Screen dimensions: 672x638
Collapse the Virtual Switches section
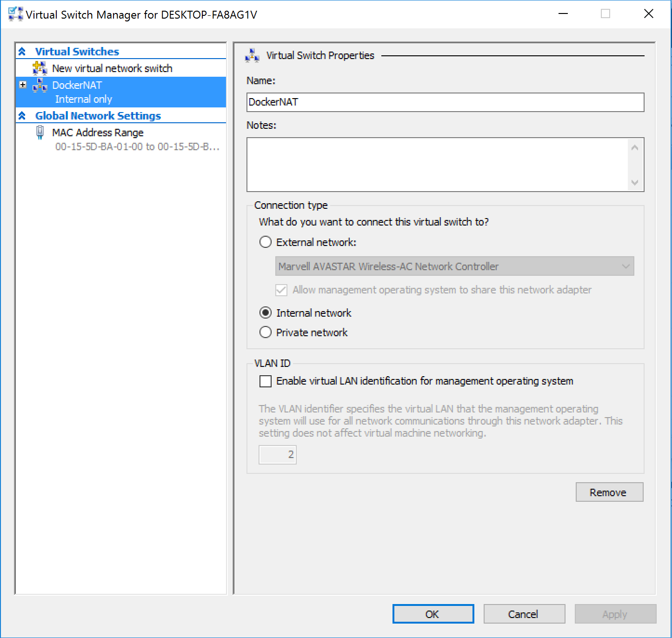click(x=22, y=51)
